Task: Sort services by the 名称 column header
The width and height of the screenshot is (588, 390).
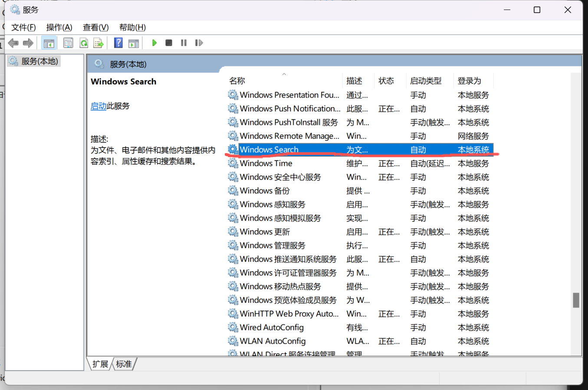Action: point(237,81)
